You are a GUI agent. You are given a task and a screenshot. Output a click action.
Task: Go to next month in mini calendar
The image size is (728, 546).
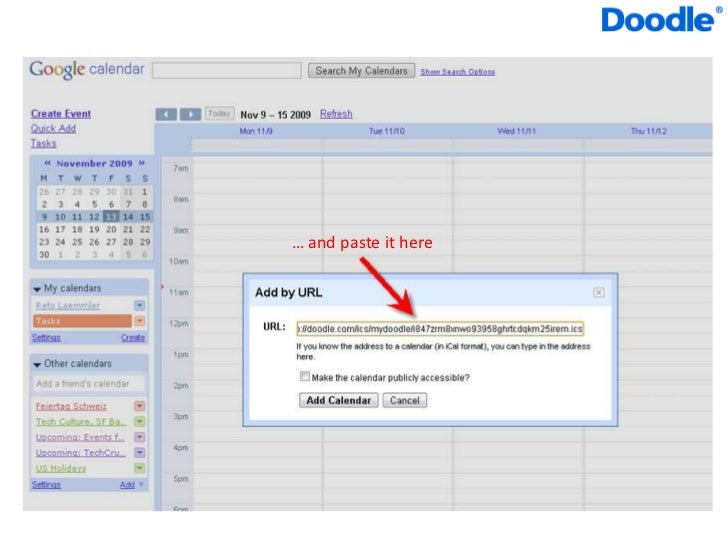142,163
